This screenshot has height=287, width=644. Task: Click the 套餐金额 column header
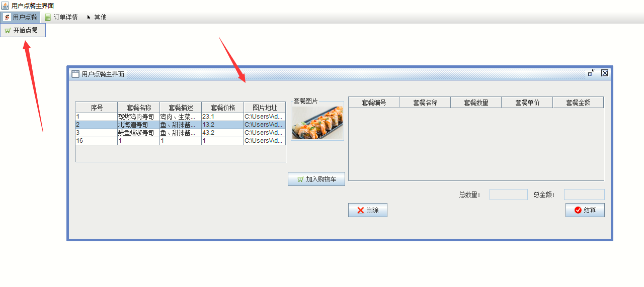pos(578,103)
